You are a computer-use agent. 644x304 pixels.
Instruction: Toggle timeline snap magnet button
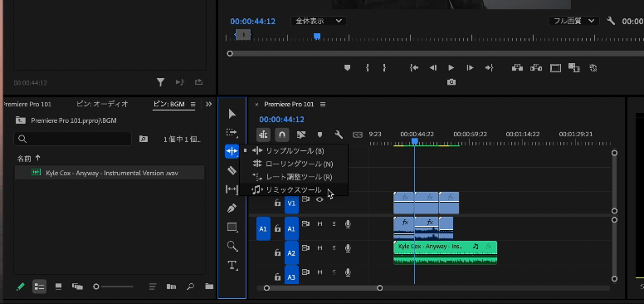pos(282,135)
